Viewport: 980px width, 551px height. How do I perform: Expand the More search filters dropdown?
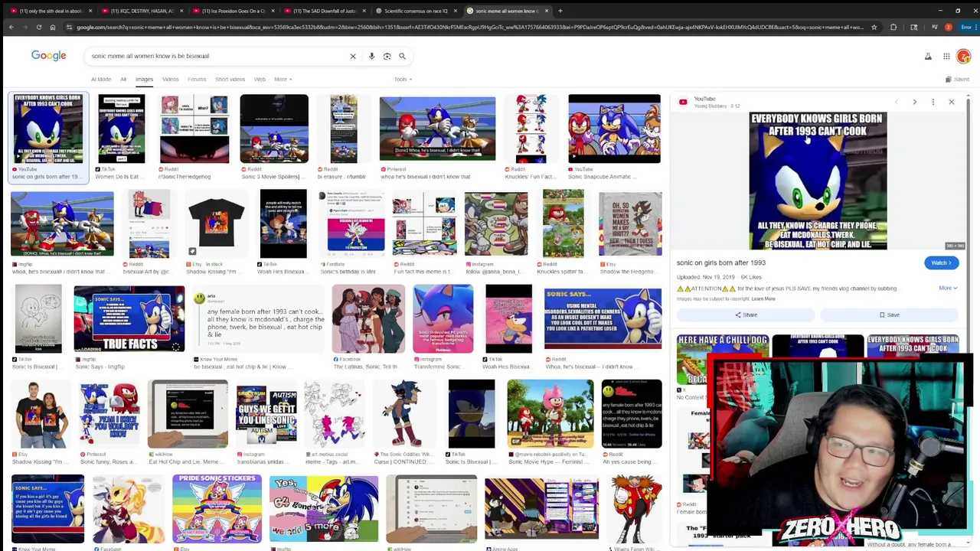(x=283, y=79)
